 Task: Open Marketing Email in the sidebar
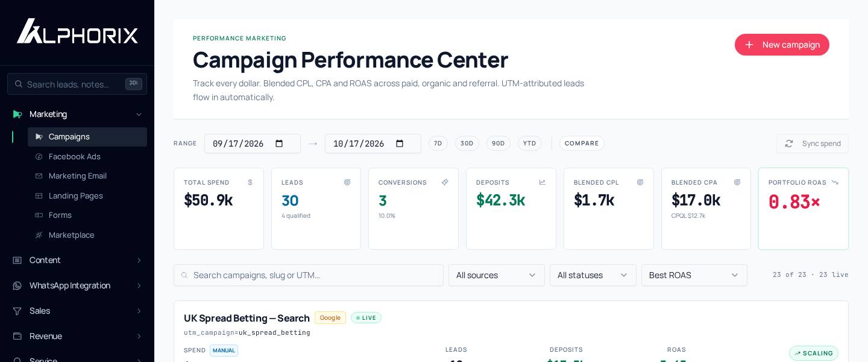(87, 176)
